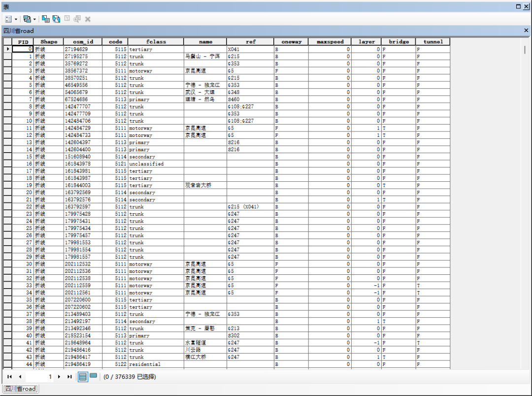Click the Delete Selected X icon
The image size is (532, 396).
pos(88,19)
